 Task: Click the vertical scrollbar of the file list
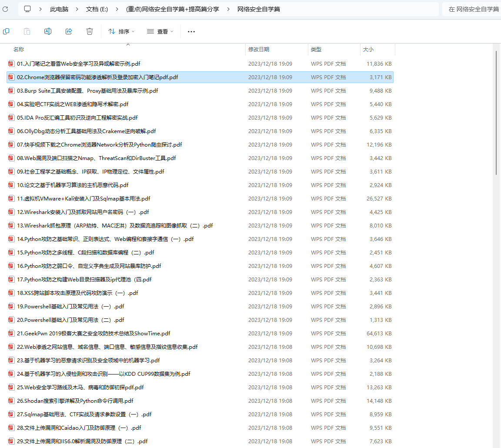(x=496, y=113)
